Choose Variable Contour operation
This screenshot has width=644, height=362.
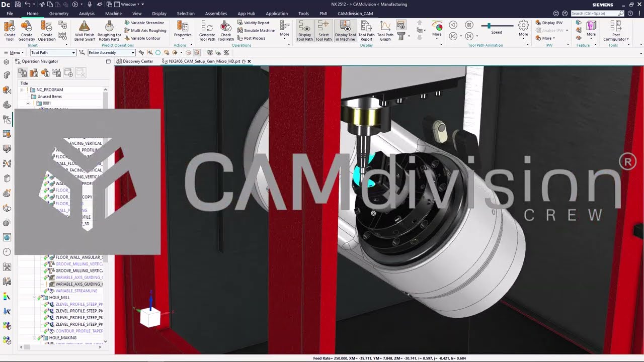[142, 38]
